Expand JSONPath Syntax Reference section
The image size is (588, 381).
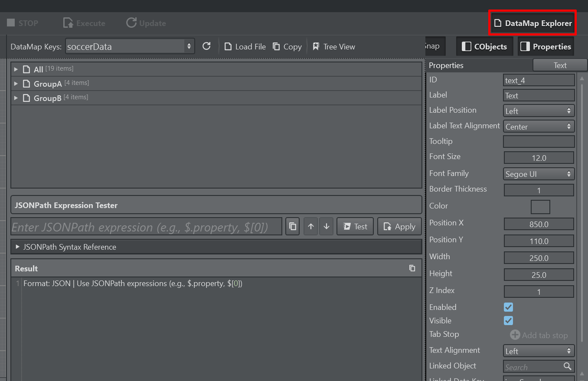pos(18,247)
